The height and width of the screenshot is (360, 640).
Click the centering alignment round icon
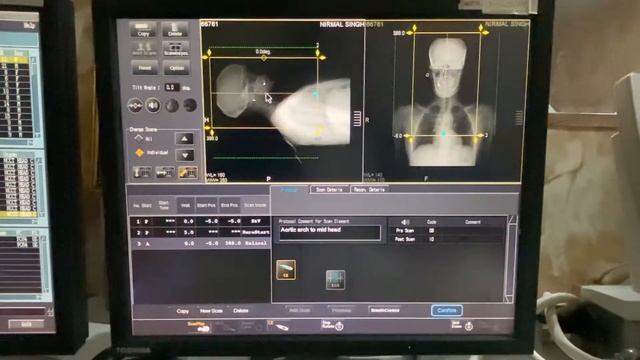tap(135, 105)
